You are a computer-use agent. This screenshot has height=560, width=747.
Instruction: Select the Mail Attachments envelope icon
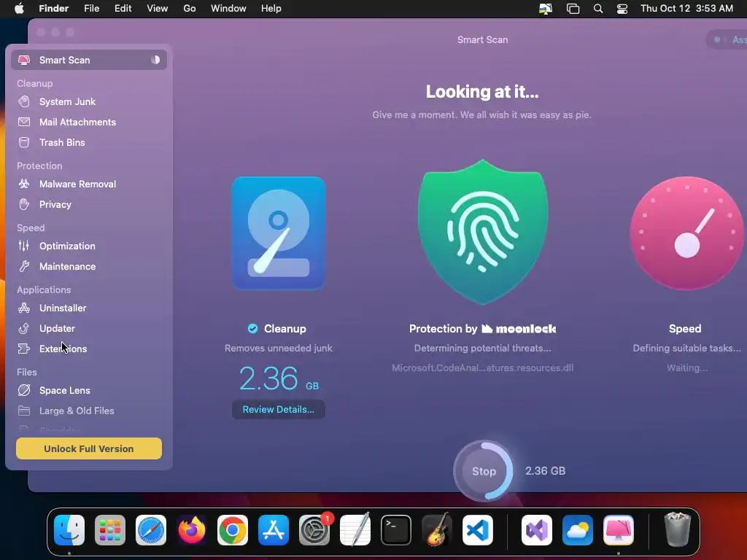(x=24, y=122)
